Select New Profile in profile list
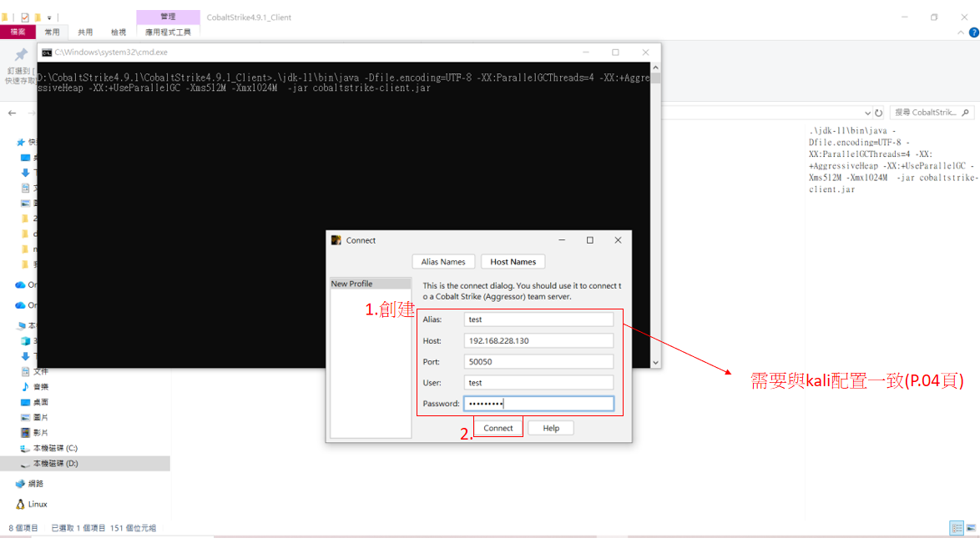980x543 pixels. (370, 284)
